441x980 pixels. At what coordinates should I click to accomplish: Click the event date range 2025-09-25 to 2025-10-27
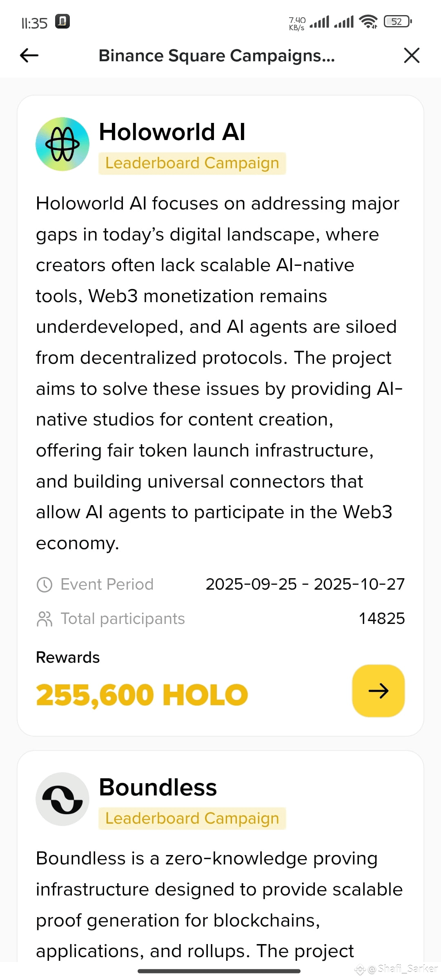point(305,584)
